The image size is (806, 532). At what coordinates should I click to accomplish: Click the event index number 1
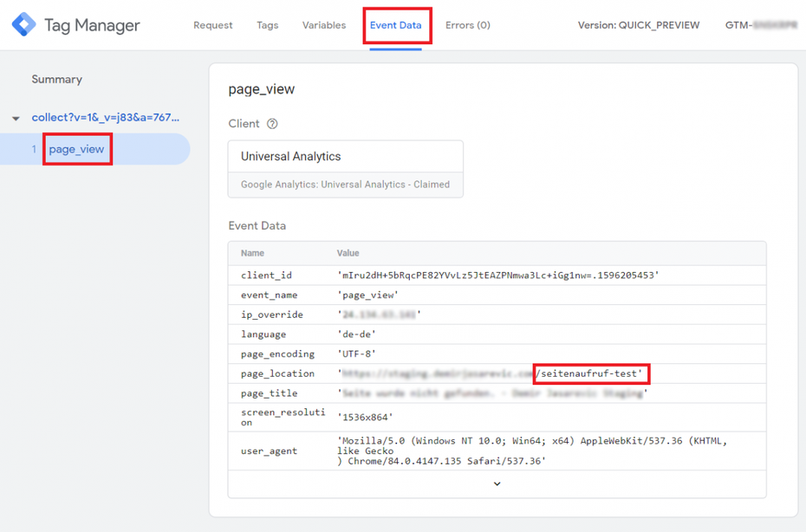click(x=34, y=149)
